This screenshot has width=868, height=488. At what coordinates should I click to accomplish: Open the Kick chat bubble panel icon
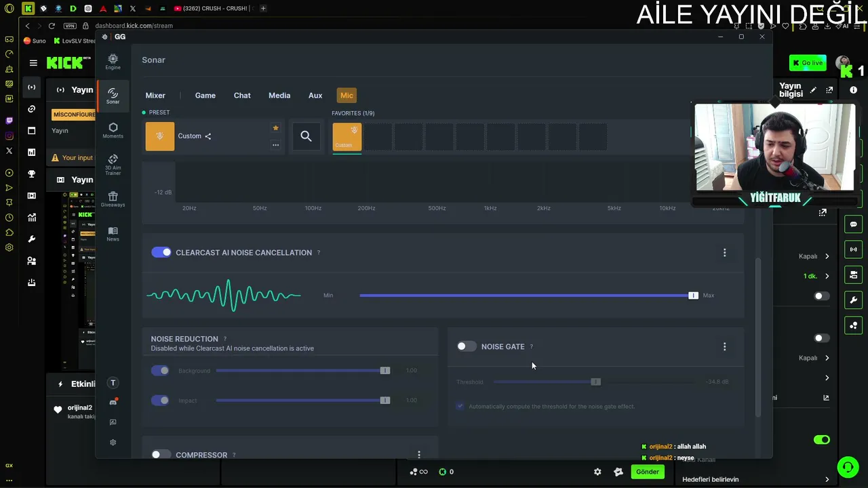[x=854, y=224]
